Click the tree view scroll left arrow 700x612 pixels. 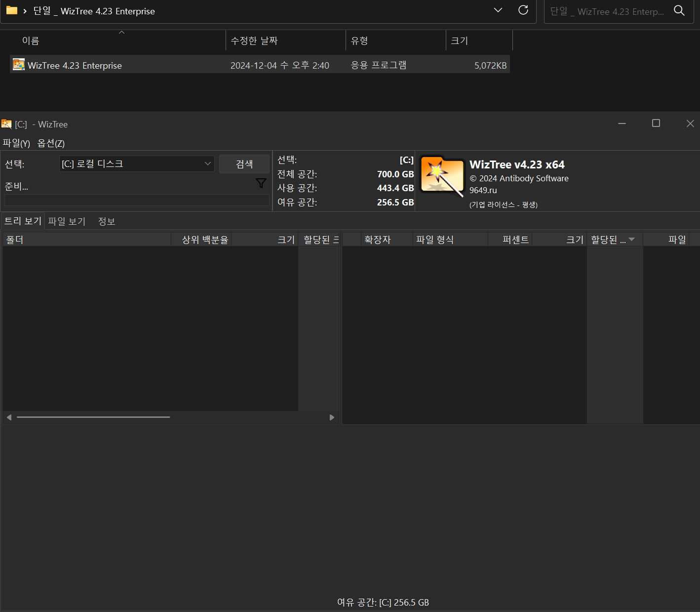[9, 417]
